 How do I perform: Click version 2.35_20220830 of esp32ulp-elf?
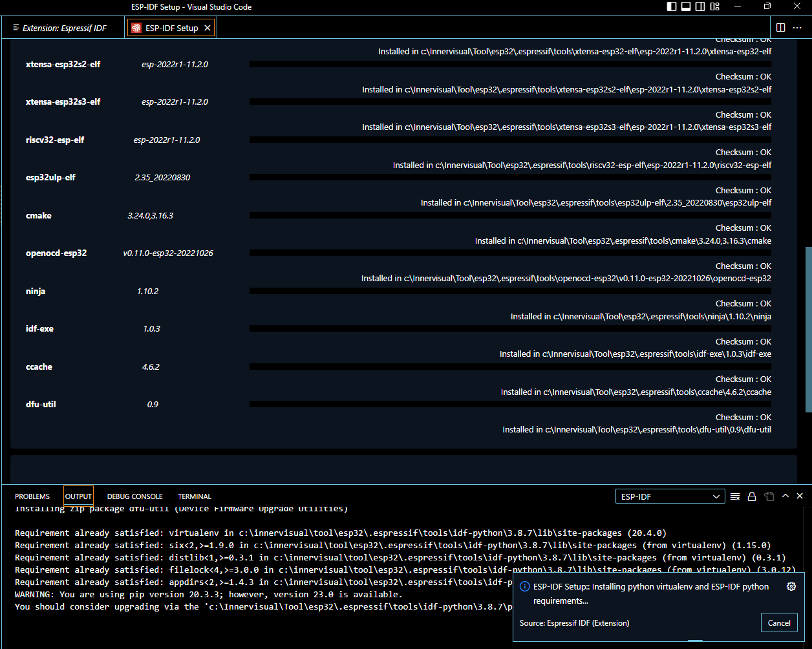click(x=162, y=177)
